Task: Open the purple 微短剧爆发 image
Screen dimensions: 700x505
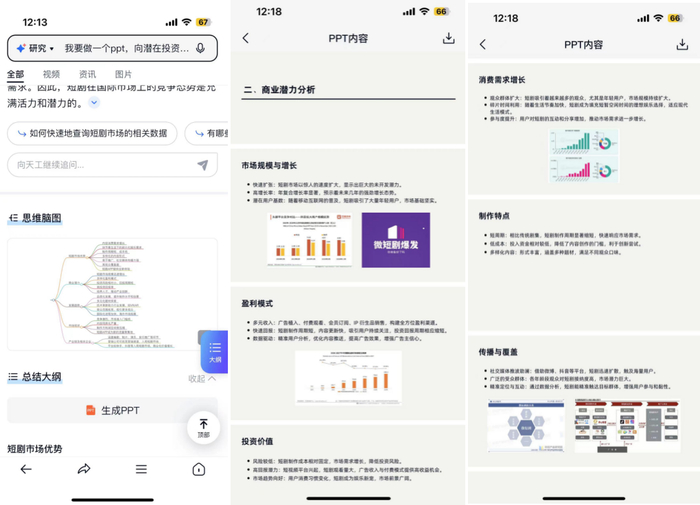Action: coord(396,240)
